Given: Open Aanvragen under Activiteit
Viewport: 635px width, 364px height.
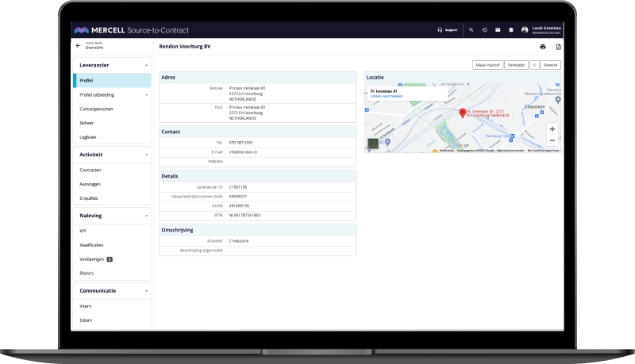Looking at the screenshot, I should tap(90, 184).
